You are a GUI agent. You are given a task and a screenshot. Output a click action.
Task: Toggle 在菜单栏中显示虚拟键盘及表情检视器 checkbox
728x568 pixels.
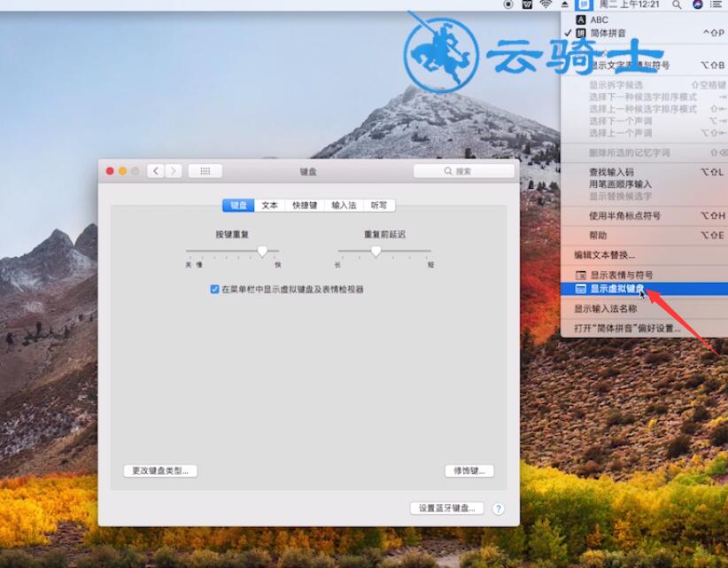click(x=214, y=290)
